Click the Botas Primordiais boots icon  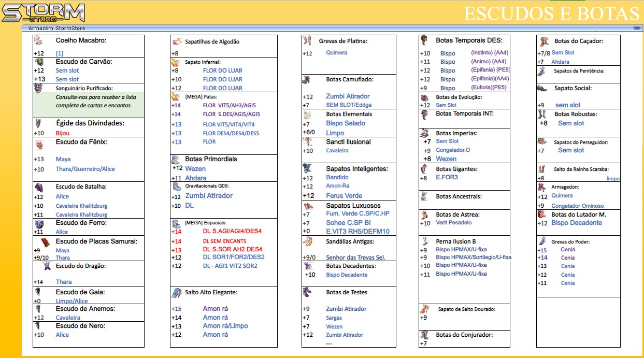(x=176, y=159)
